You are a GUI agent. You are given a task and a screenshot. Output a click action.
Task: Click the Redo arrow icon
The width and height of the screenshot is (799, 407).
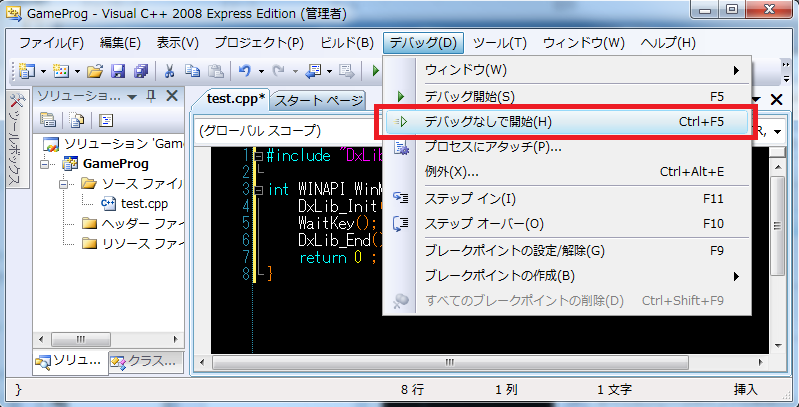(x=278, y=71)
